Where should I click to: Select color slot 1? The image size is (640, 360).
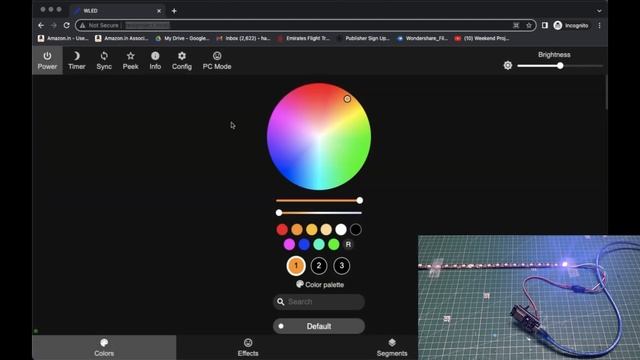tap(296, 266)
